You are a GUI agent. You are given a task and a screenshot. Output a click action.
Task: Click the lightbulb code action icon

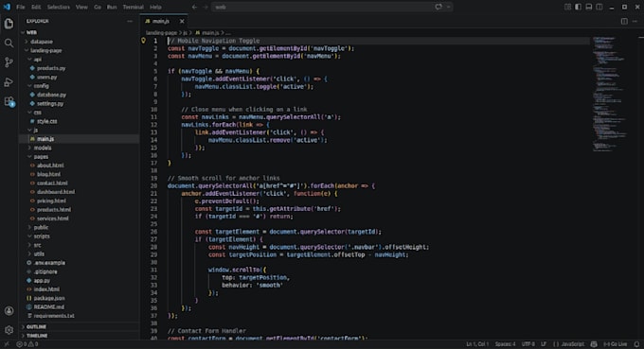coord(143,41)
